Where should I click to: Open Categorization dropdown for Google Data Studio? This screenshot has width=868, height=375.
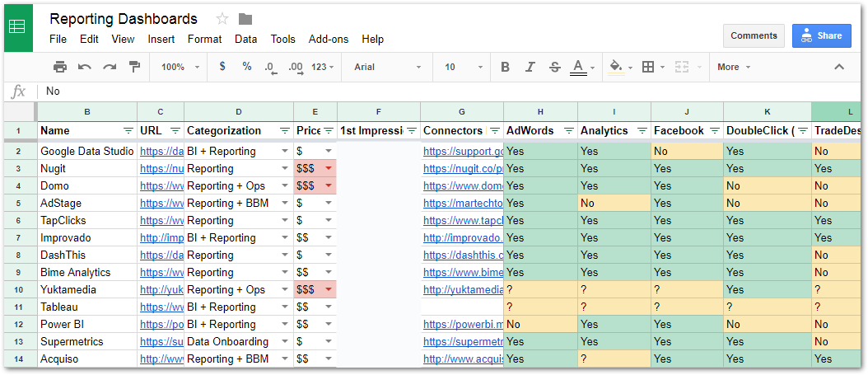[285, 152]
